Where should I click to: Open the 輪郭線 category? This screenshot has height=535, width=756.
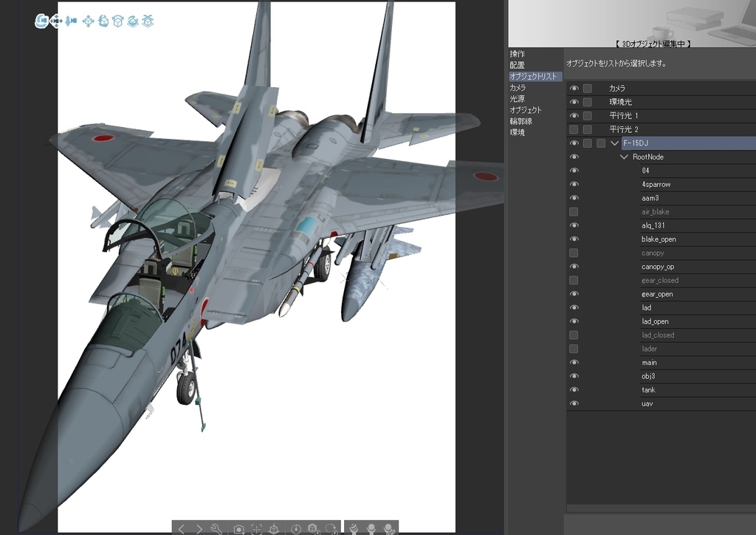tap(520, 121)
